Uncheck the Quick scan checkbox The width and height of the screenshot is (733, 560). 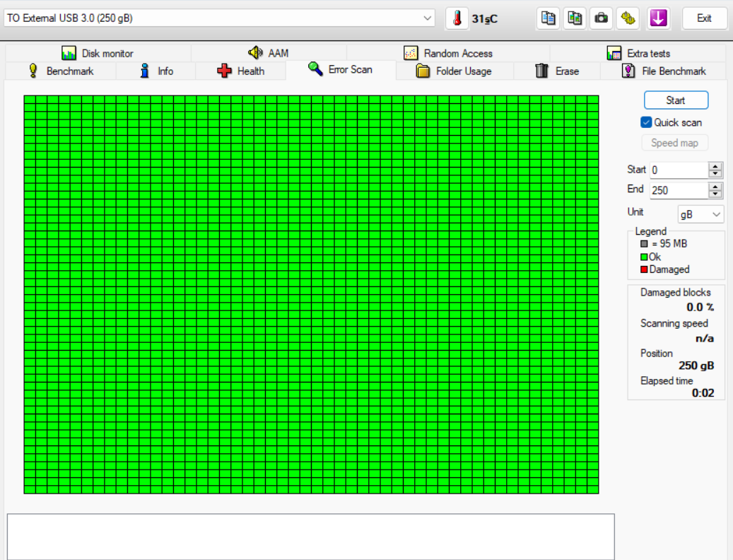click(x=646, y=122)
